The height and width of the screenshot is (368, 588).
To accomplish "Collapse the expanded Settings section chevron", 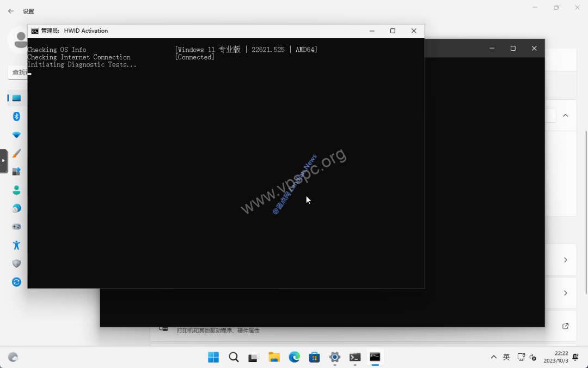I will point(566,115).
